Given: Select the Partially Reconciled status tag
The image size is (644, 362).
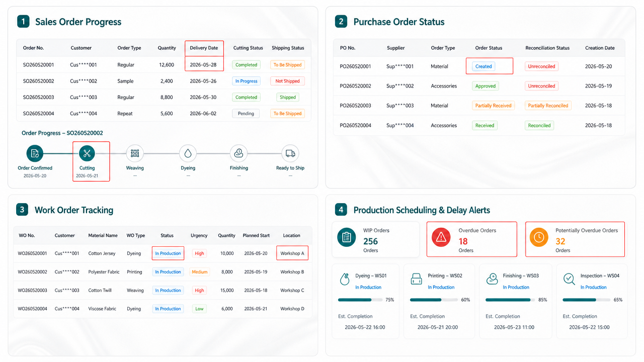Looking at the screenshot, I should coord(548,106).
